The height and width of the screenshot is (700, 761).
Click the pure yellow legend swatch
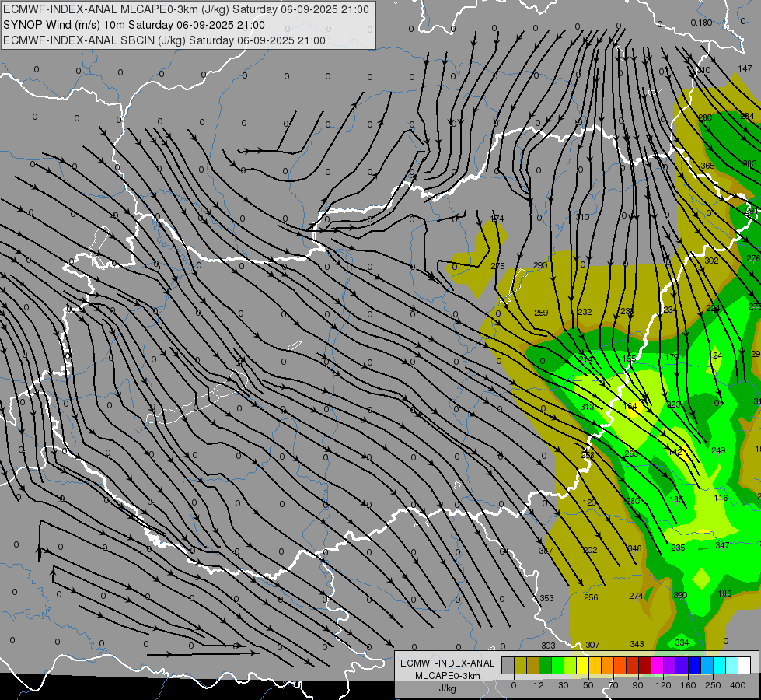click(582, 666)
